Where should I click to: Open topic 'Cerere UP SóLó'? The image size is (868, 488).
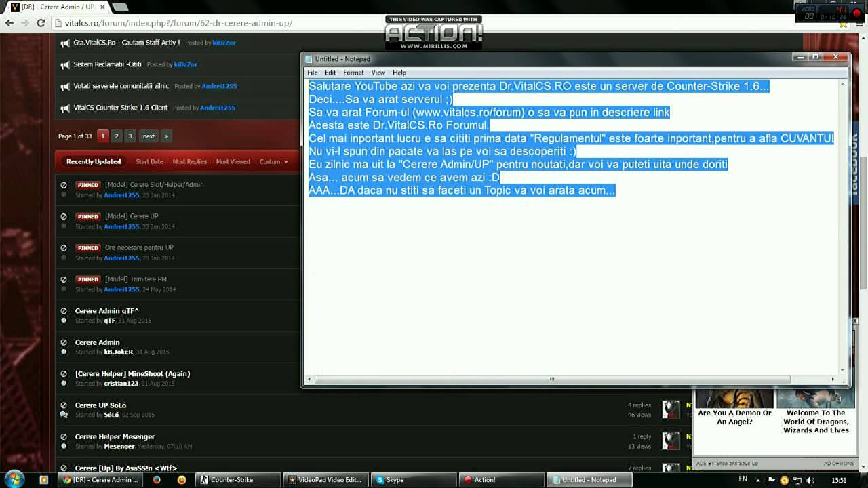click(100, 405)
